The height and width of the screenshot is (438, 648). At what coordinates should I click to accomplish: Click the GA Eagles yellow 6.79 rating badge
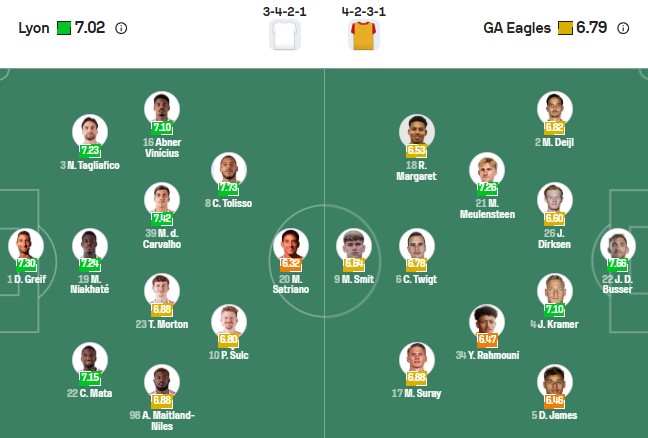pyautogui.click(x=565, y=28)
